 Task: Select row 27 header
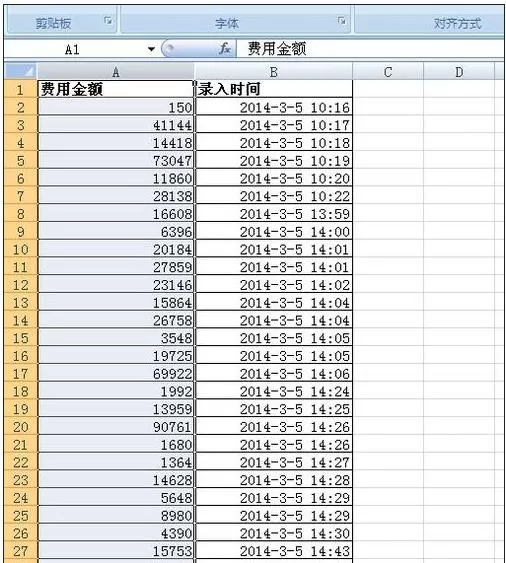(20, 550)
